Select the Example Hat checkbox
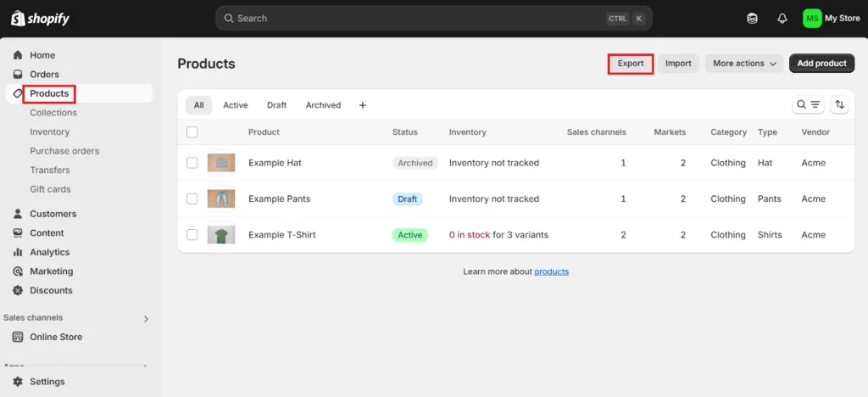 coord(192,163)
